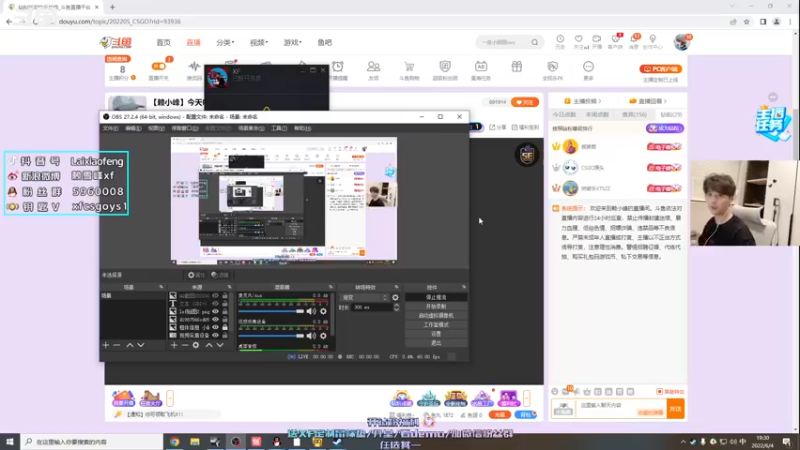
Task: Click the orange 关注 follow button
Action: tap(524, 103)
